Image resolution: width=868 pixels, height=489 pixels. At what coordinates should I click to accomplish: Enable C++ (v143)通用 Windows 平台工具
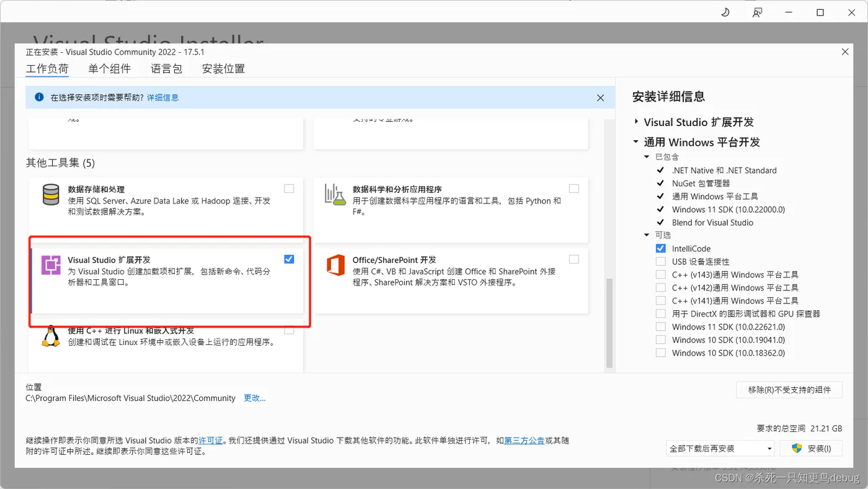point(661,274)
